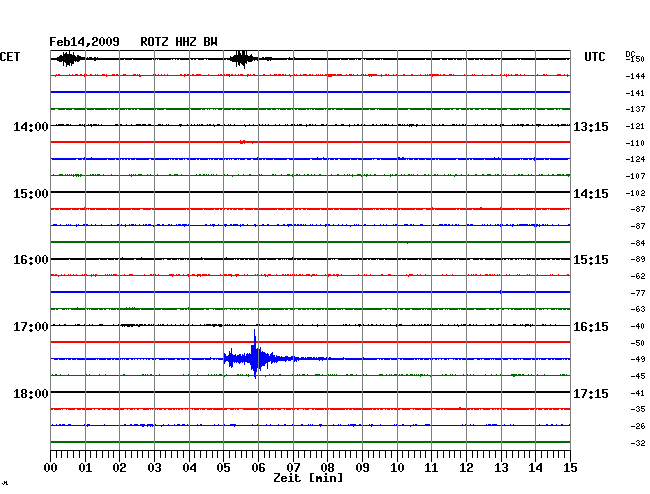
Task: Click the 14:15 UTC time label
Action: click(591, 194)
